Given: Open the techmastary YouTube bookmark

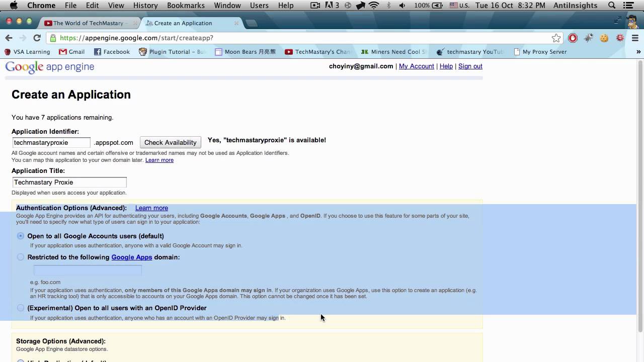Looking at the screenshot, I should (470, 52).
